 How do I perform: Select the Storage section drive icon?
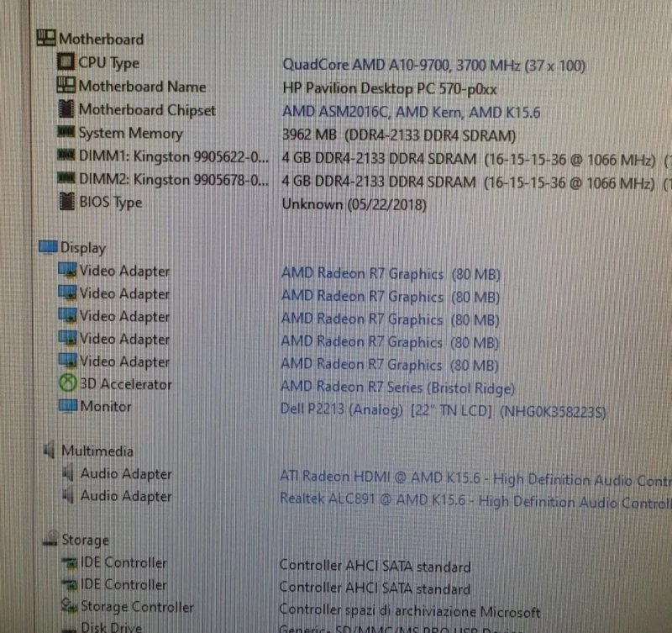50,539
